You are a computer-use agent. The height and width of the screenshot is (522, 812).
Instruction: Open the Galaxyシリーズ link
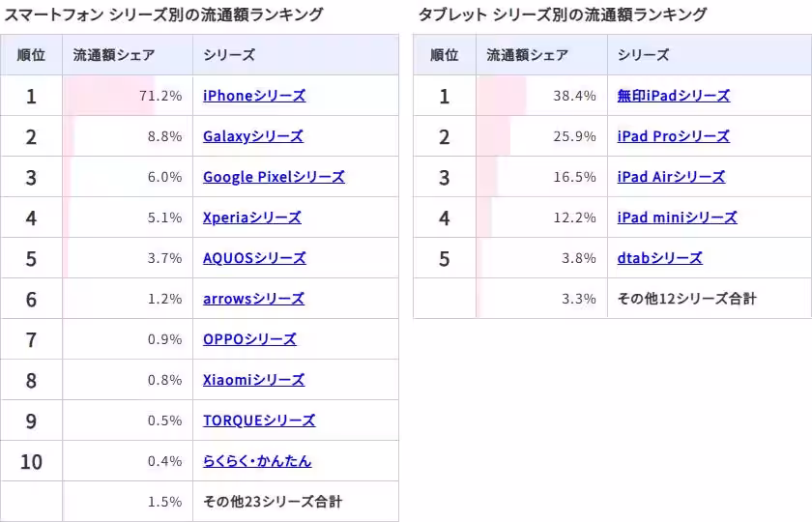tap(252, 136)
